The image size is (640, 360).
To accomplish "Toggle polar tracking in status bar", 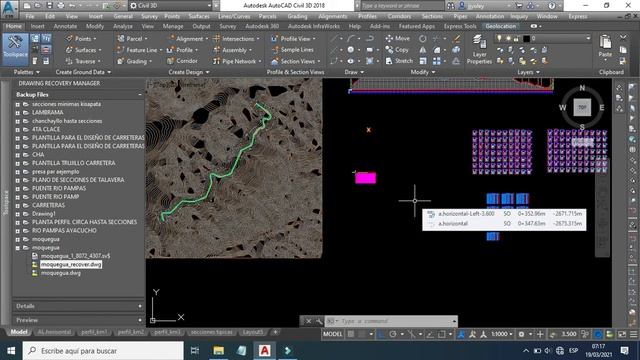I will click(x=393, y=334).
